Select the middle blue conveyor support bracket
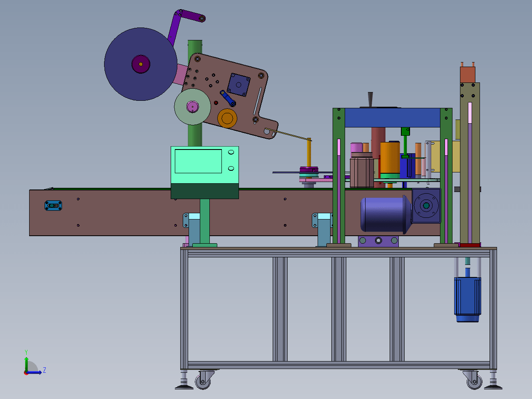This screenshot has width=532, height=399. point(323,229)
